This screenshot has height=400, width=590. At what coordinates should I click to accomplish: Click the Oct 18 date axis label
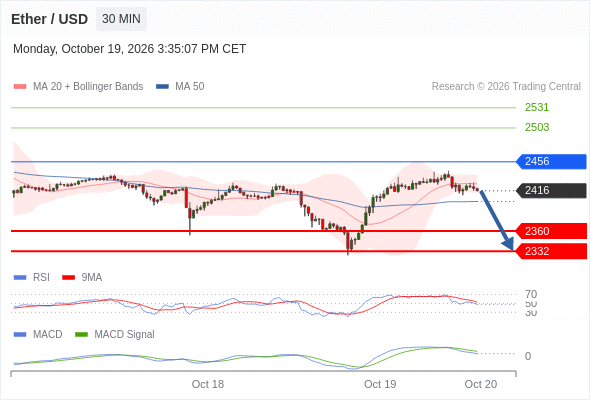[208, 384]
